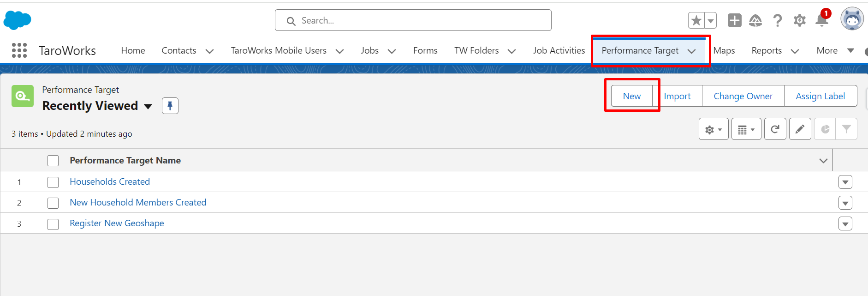Click the New button
Screen dimensions: 868x296
[x=631, y=96]
